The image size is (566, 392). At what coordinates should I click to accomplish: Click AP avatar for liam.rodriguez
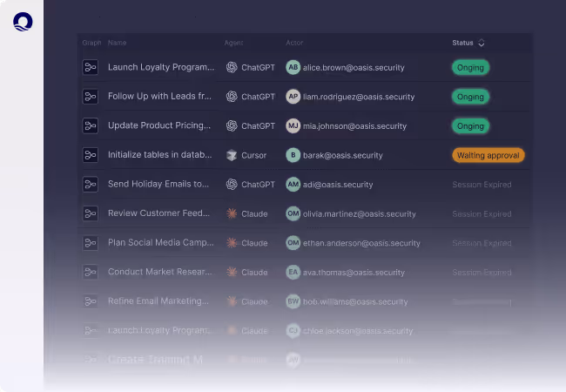tap(293, 97)
